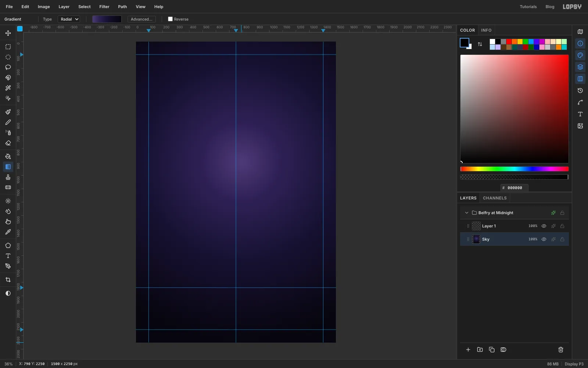Enable the Reverse checkbox
Viewport: 588px width, 368px height.
170,19
